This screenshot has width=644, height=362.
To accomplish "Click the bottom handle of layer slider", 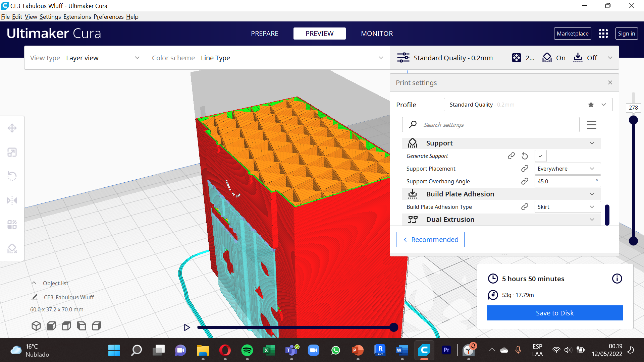I will tap(633, 241).
